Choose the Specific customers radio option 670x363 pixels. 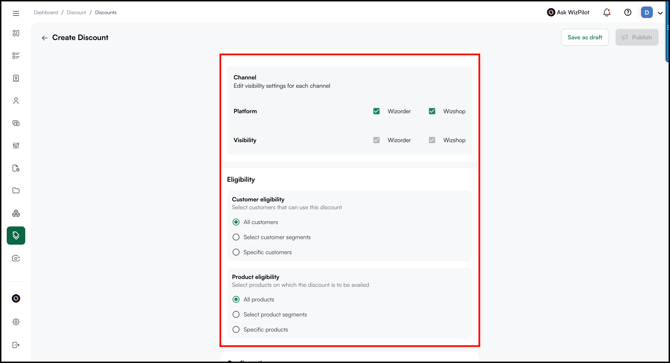(x=236, y=252)
